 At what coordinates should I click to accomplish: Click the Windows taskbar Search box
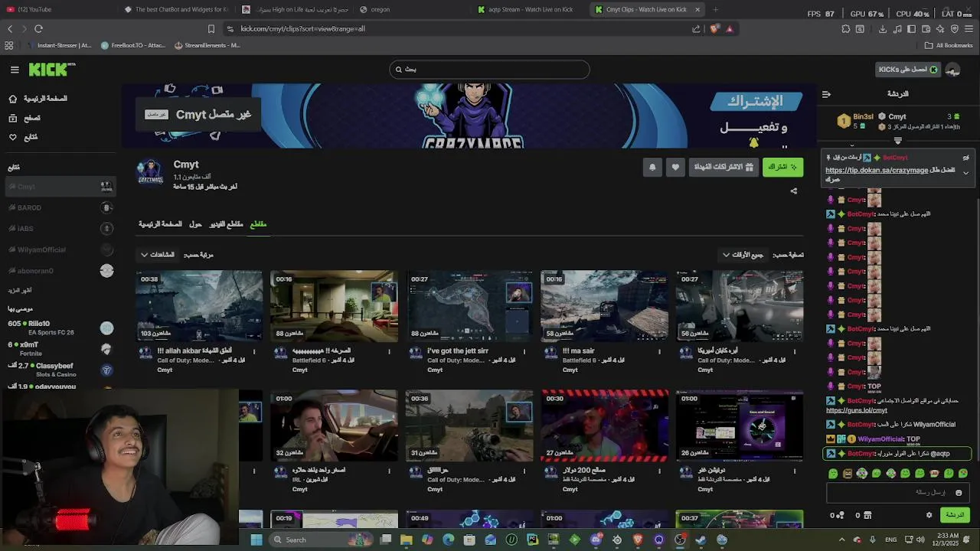point(322,540)
